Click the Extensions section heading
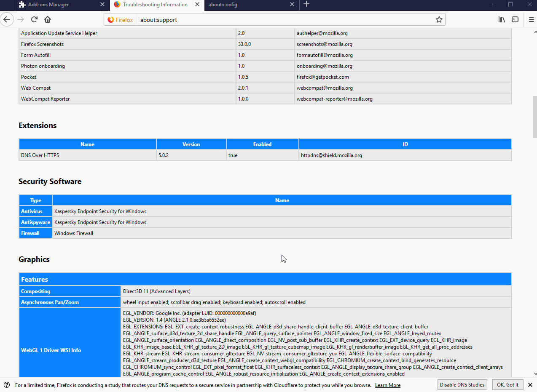Screen dimensions: 537x392 pos(38,125)
